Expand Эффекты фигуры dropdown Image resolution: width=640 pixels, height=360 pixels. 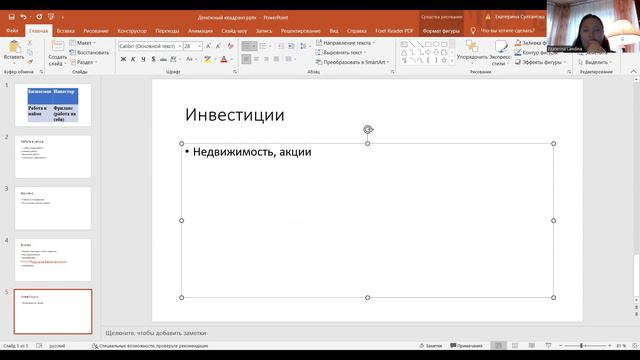[540, 62]
